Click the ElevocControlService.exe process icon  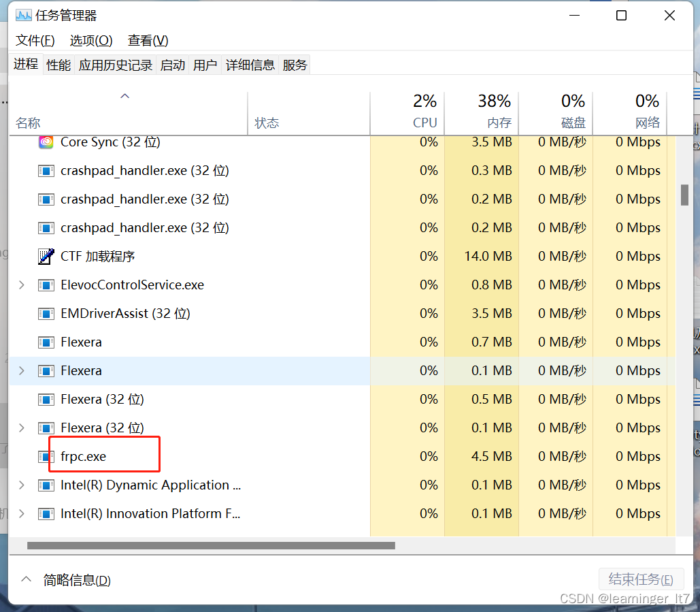(x=46, y=285)
